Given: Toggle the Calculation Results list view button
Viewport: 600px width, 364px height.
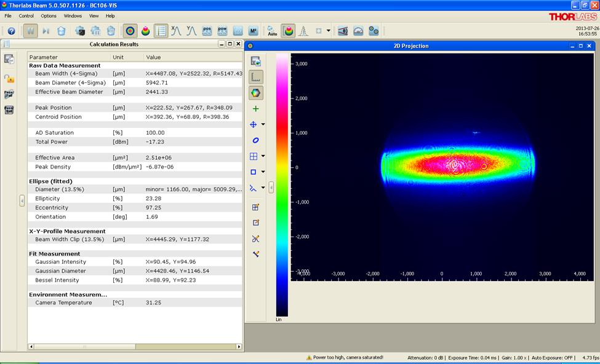Looking at the screenshot, I should click(161, 31).
